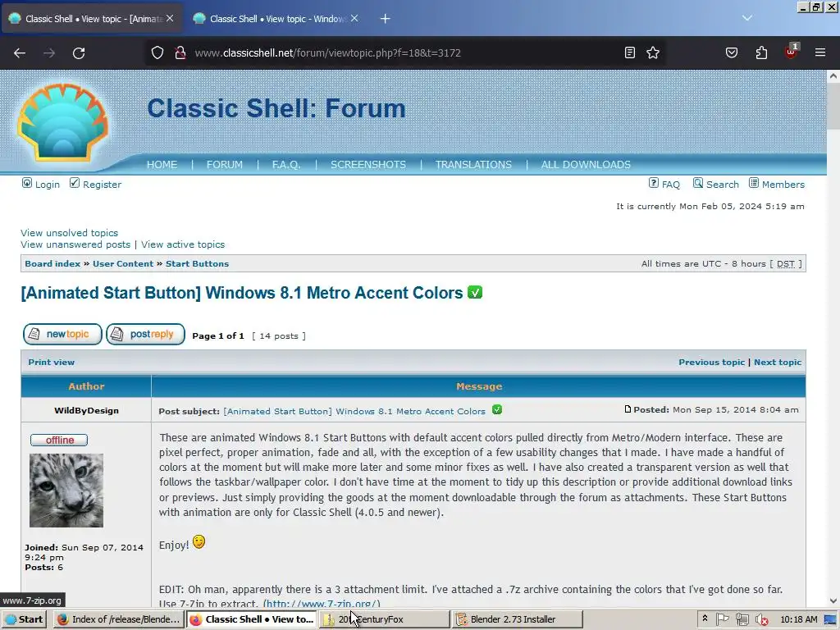
Task: Go back using the browser back arrow
Action: pos(20,53)
